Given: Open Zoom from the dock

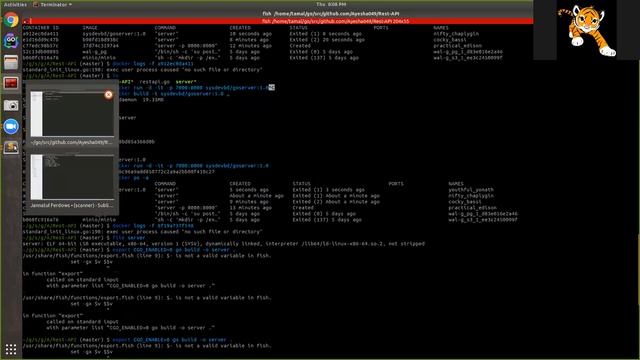Looking at the screenshot, I should [x=11, y=127].
